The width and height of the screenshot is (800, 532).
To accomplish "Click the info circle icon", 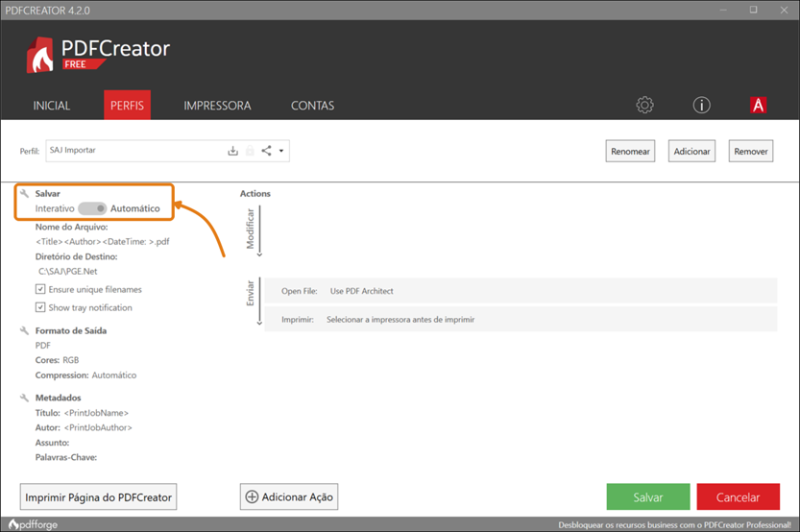I will 702,106.
